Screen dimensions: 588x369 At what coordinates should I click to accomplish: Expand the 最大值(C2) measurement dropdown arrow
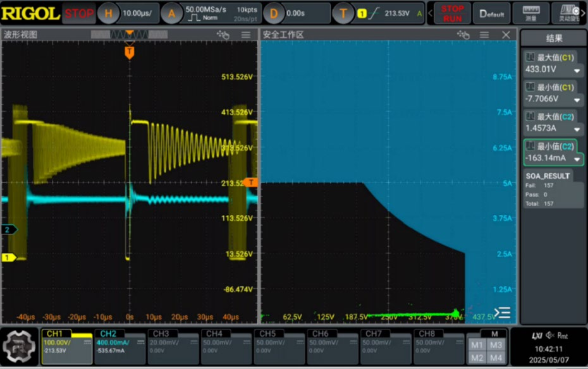(577, 130)
